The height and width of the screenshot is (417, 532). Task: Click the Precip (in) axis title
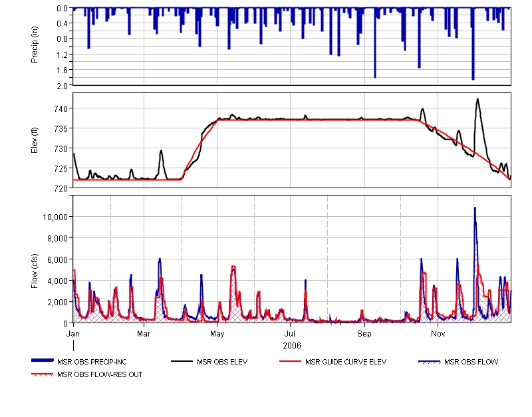click(35, 45)
